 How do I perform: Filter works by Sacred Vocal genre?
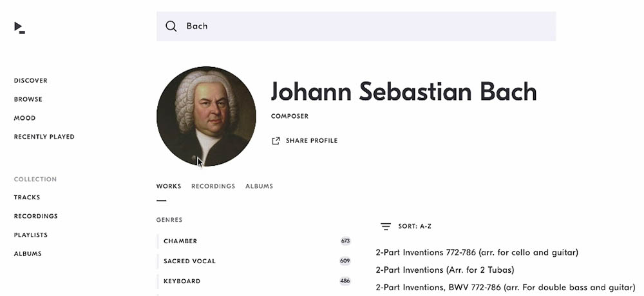(x=254, y=261)
